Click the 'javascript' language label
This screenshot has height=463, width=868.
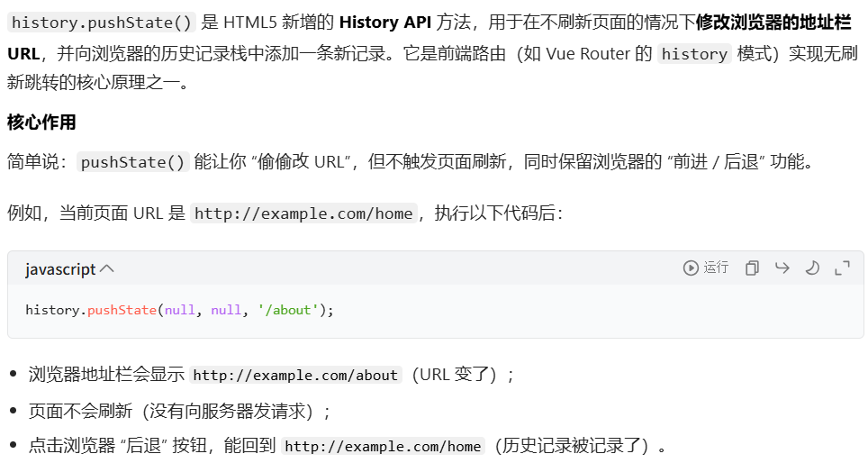pyautogui.click(x=60, y=269)
